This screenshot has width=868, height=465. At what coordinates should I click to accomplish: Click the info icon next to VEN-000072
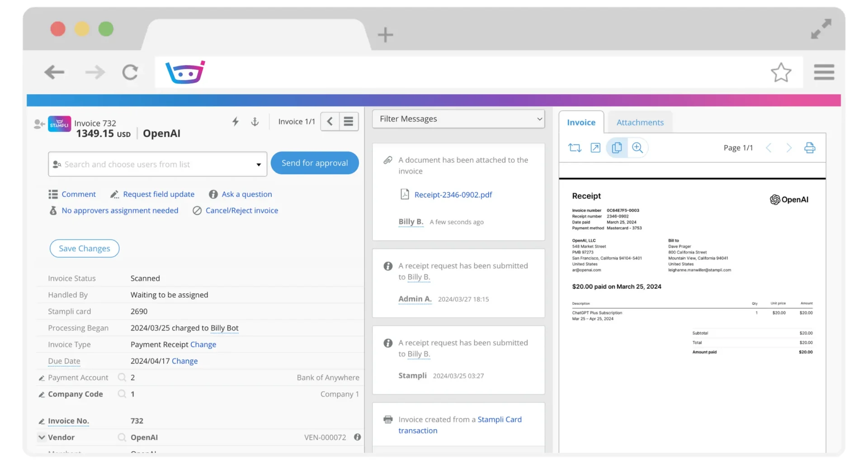(x=357, y=437)
